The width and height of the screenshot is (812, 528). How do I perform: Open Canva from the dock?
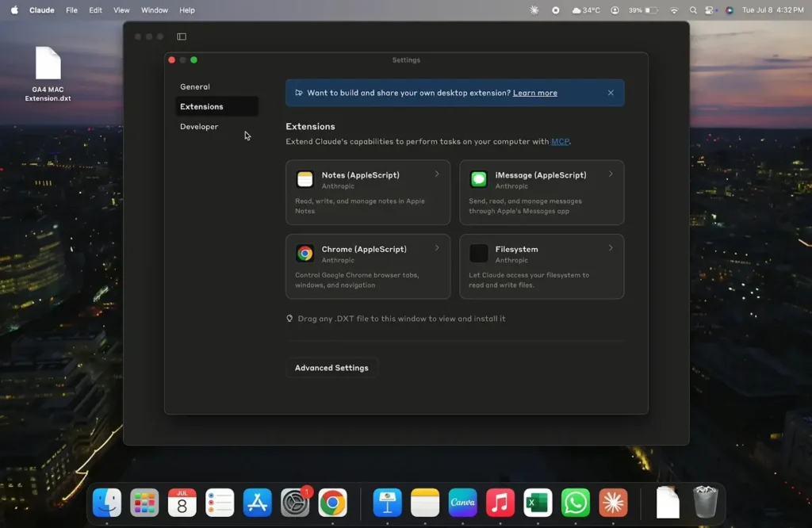pos(462,502)
